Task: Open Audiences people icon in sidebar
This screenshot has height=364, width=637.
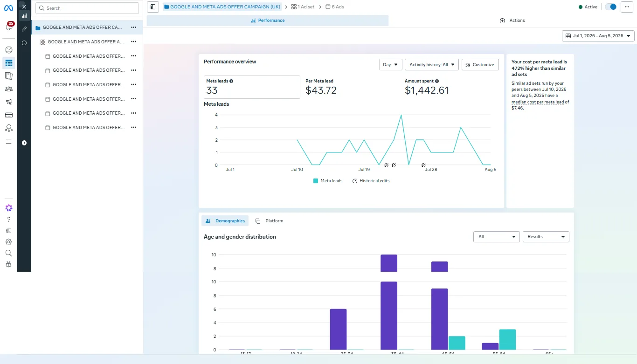Action: click(x=8, y=89)
